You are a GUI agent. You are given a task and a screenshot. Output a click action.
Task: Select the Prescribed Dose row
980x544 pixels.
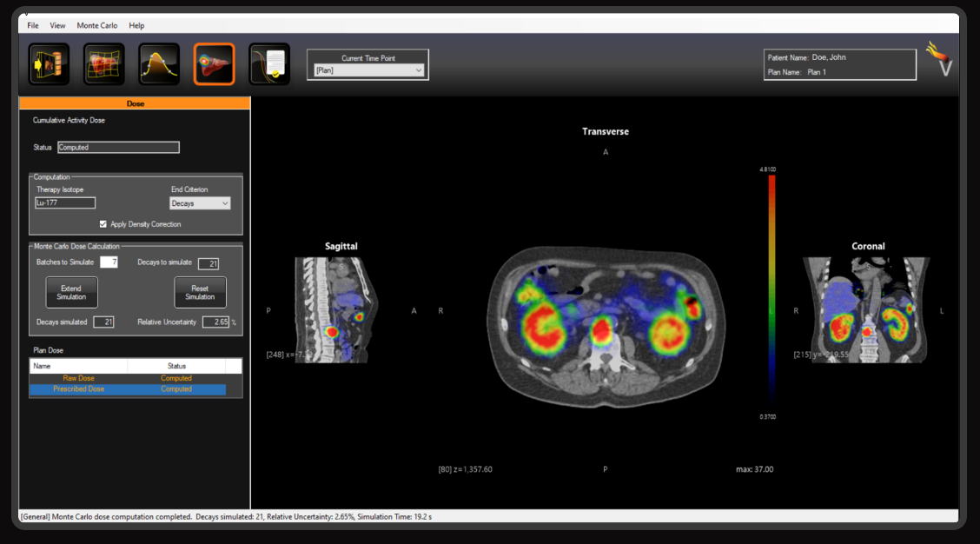[128, 389]
